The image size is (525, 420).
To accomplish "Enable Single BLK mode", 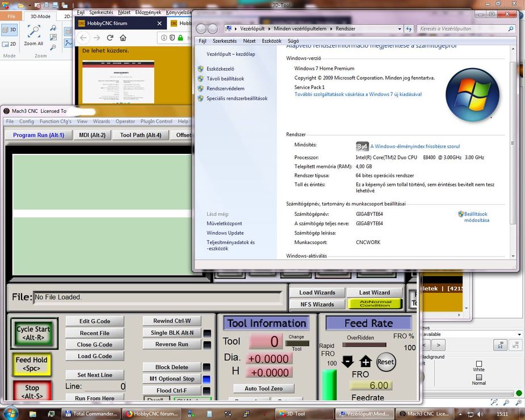I will click(171, 333).
